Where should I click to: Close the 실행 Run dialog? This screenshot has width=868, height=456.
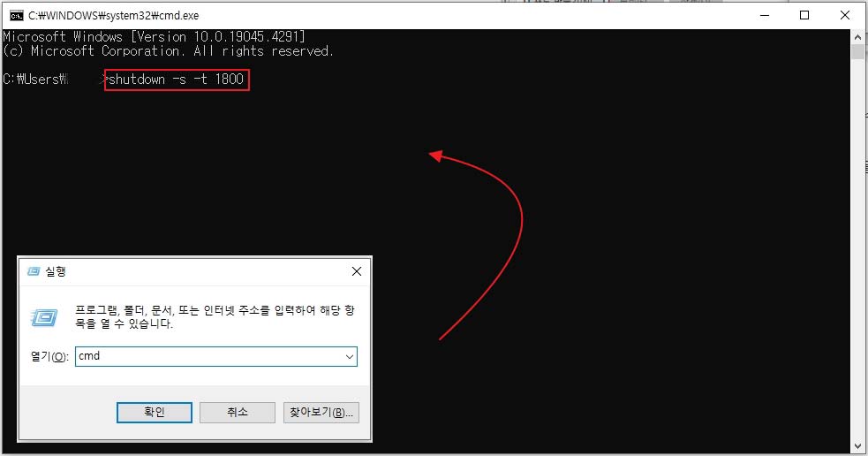tap(357, 271)
